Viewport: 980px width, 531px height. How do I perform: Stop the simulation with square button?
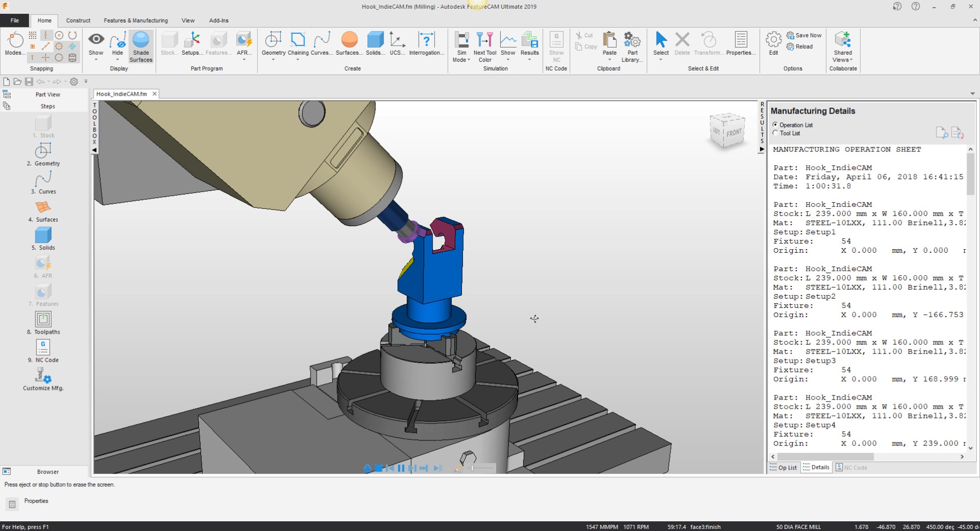378,468
